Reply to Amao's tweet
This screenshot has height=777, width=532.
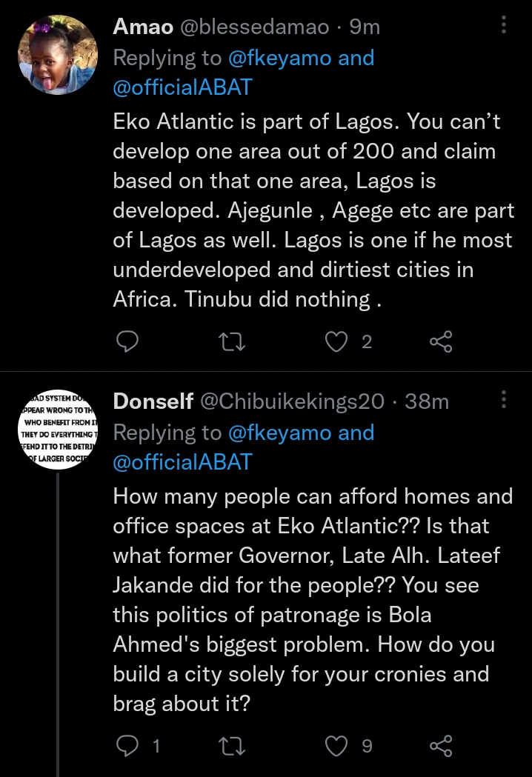tap(128, 341)
